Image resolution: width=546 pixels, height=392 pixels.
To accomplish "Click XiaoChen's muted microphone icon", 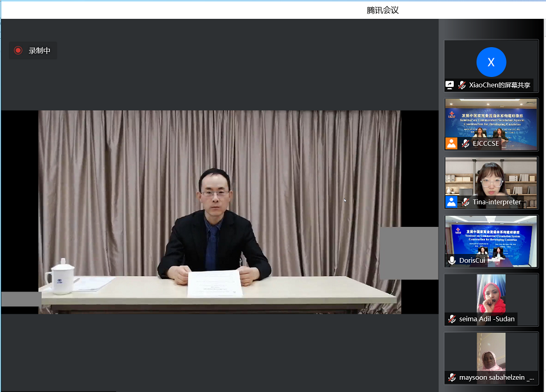I will coord(463,85).
